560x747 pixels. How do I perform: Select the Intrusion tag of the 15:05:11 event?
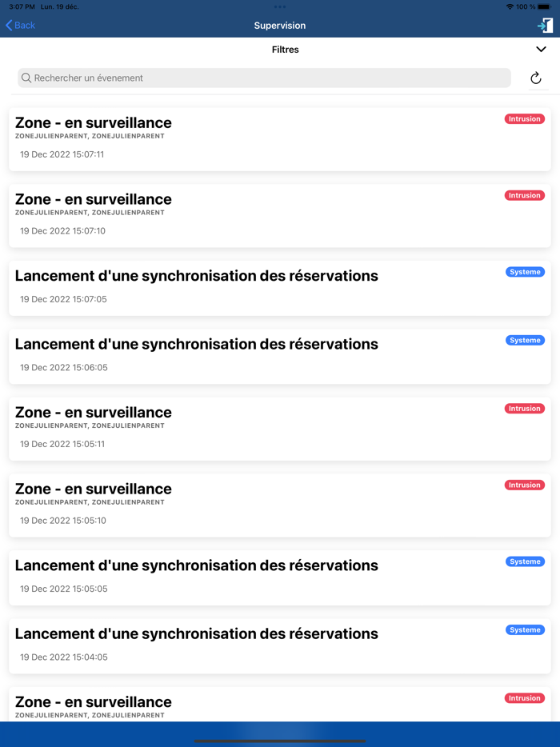pyautogui.click(x=524, y=408)
